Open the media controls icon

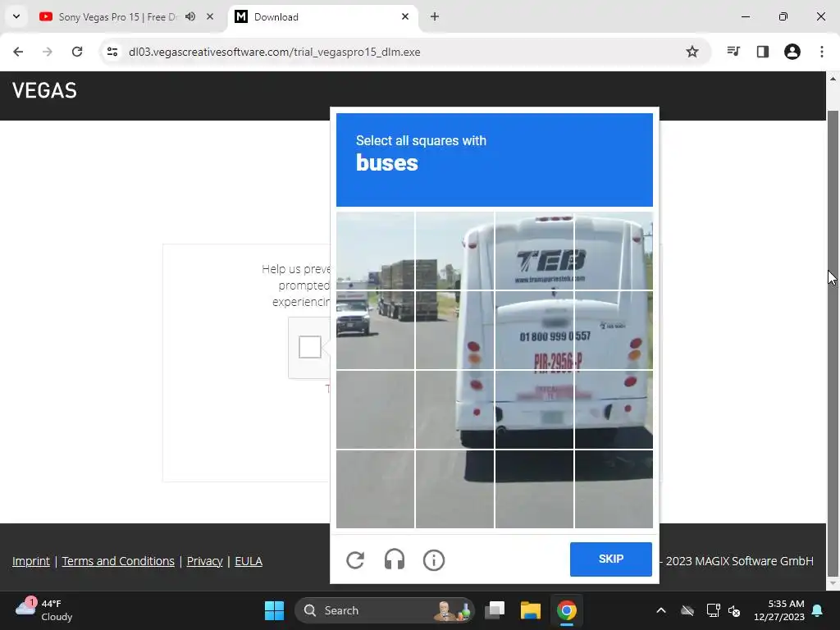tap(733, 52)
